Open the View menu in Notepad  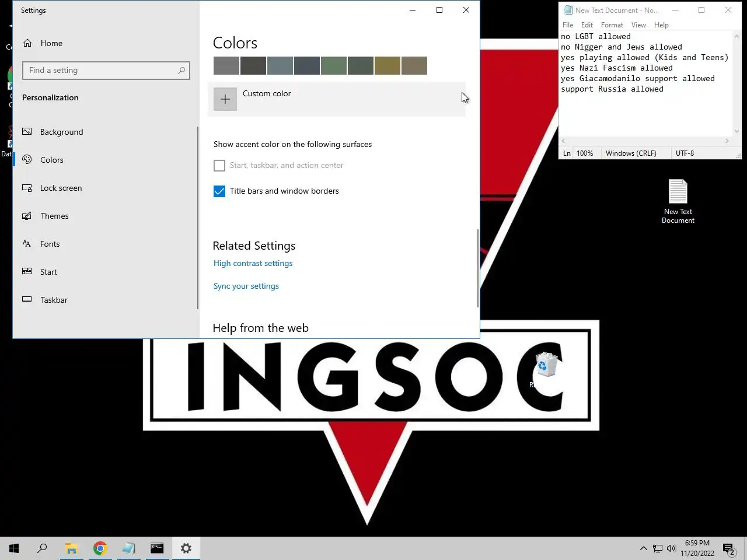(638, 25)
